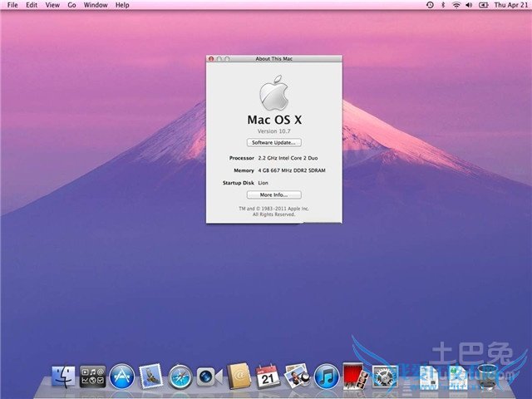
Task: Open the volume control in menu bar
Action: click(470, 5)
